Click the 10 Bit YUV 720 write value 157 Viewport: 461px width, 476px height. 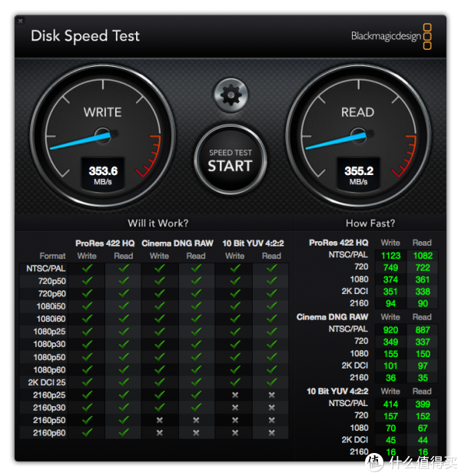coord(391,416)
